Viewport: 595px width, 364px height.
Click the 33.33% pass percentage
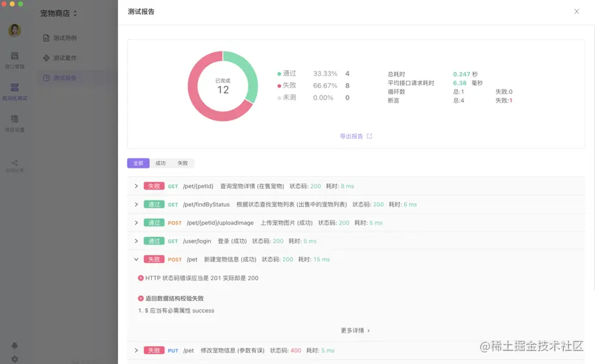325,73
